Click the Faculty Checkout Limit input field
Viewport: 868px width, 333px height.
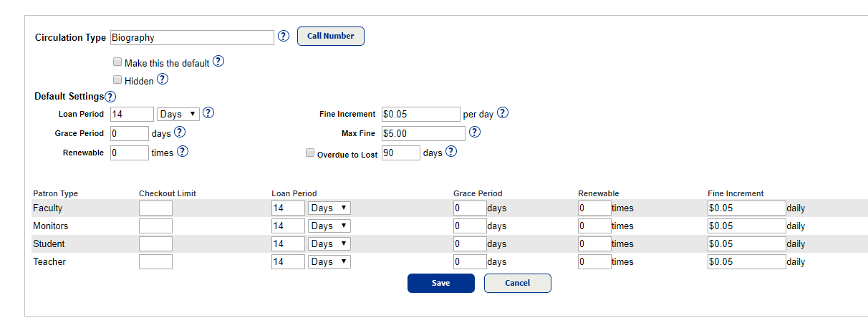click(155, 208)
